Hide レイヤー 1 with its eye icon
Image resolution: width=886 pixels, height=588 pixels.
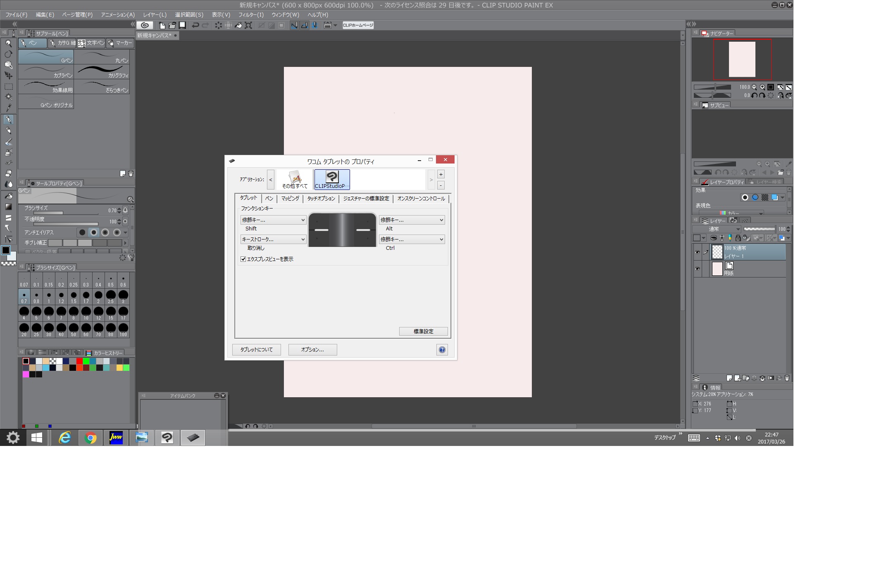(x=697, y=252)
